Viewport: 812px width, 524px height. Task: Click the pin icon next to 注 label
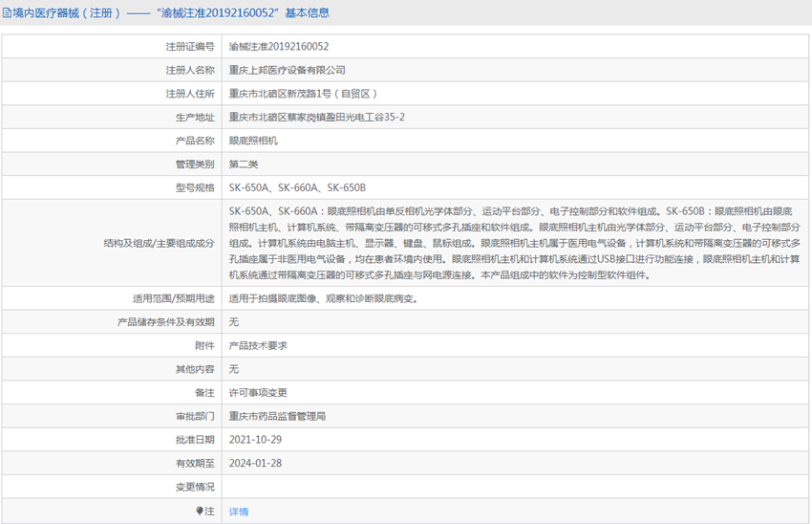200,511
